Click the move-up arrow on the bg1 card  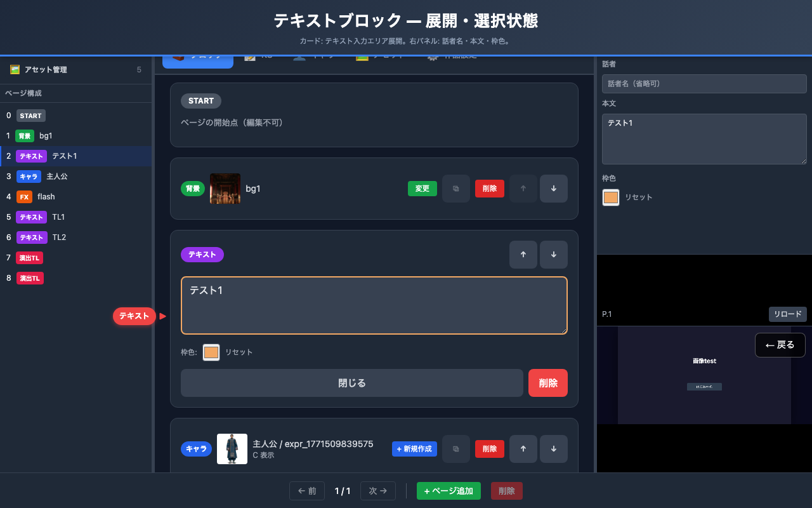pyautogui.click(x=523, y=189)
